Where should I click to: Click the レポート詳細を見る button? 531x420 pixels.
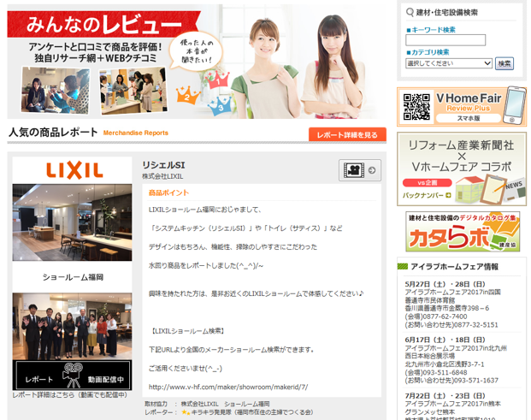click(347, 134)
